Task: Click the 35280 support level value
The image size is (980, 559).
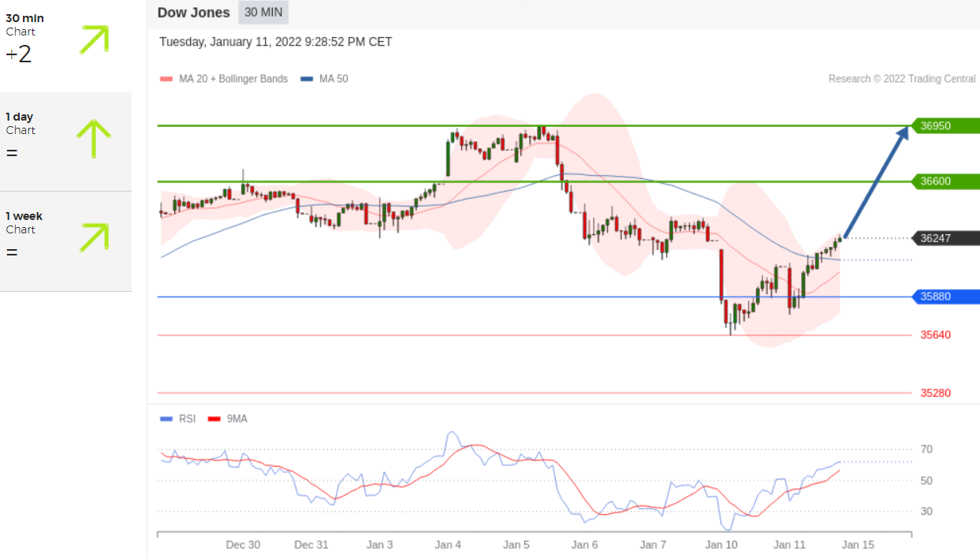Action: click(936, 393)
